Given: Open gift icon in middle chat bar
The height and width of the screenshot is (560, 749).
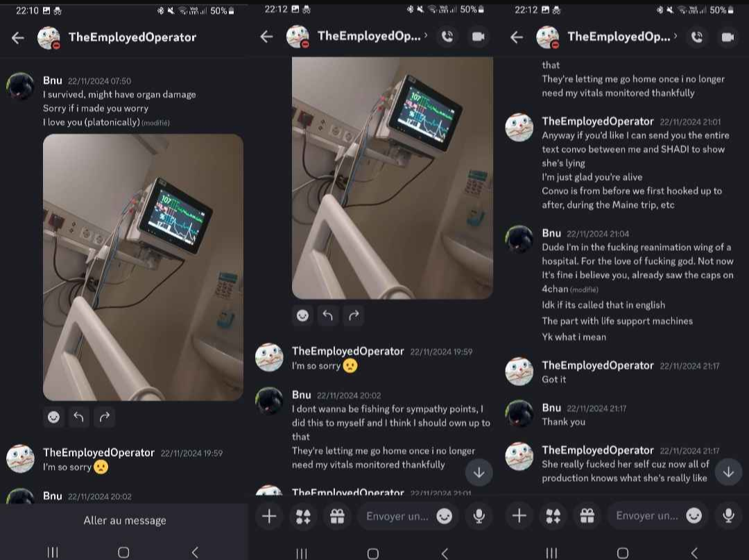Looking at the screenshot, I should tap(337, 516).
